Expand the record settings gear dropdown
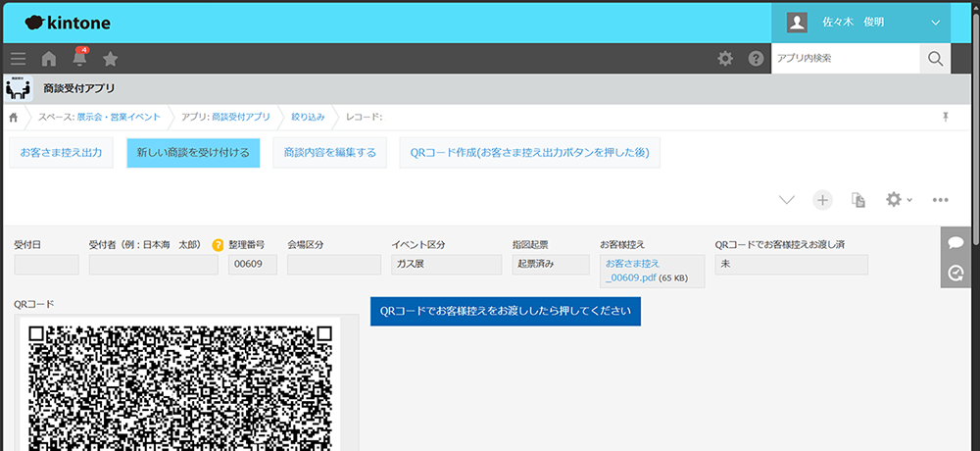980x451 pixels. (899, 200)
